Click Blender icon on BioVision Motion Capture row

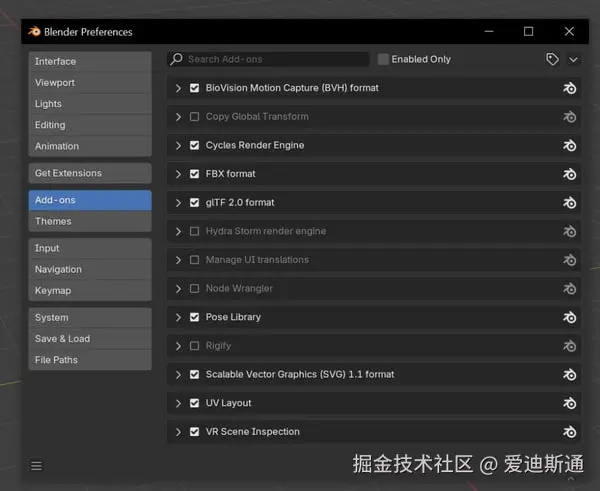point(569,88)
